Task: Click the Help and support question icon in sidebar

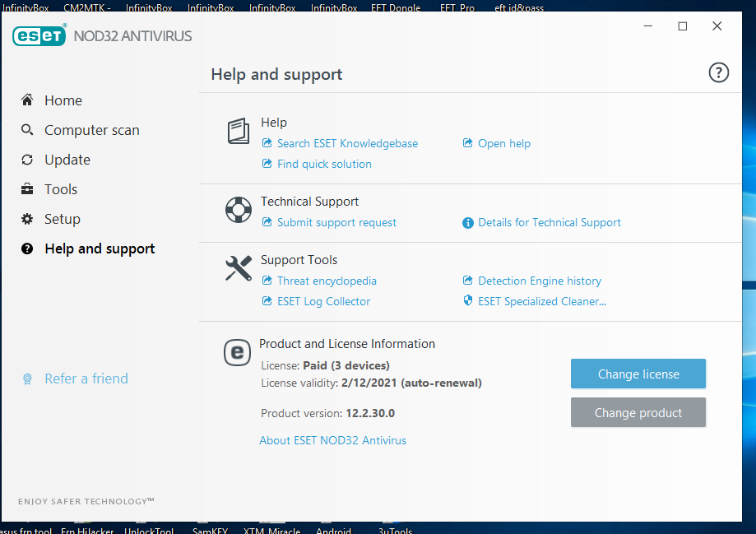Action: click(27, 248)
